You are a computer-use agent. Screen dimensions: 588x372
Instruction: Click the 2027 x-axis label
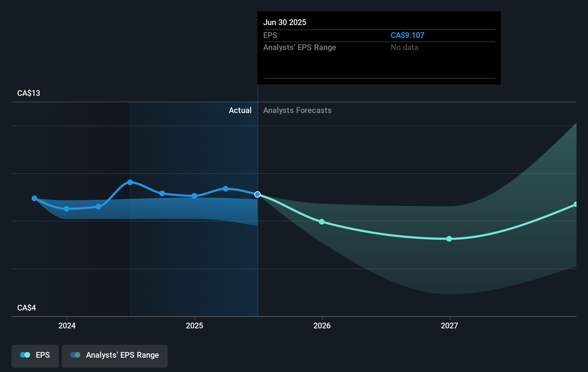pyautogui.click(x=449, y=325)
